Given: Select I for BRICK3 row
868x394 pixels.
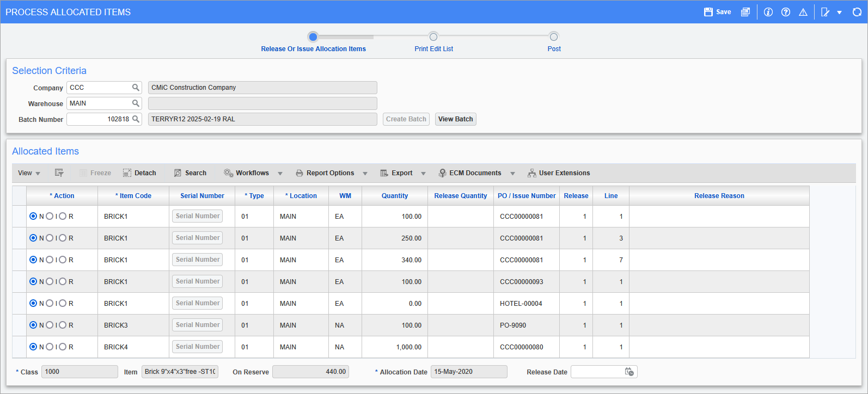Looking at the screenshot, I should click(x=50, y=325).
